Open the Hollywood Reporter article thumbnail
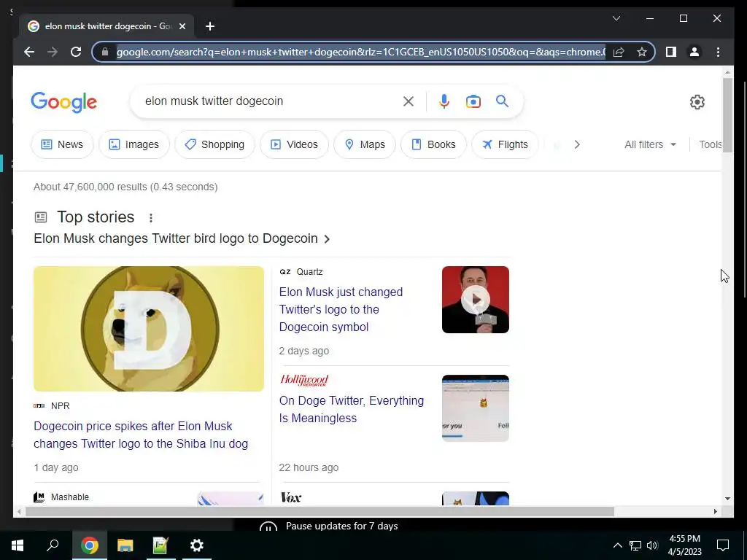Viewport: 747px width, 560px height. click(476, 408)
